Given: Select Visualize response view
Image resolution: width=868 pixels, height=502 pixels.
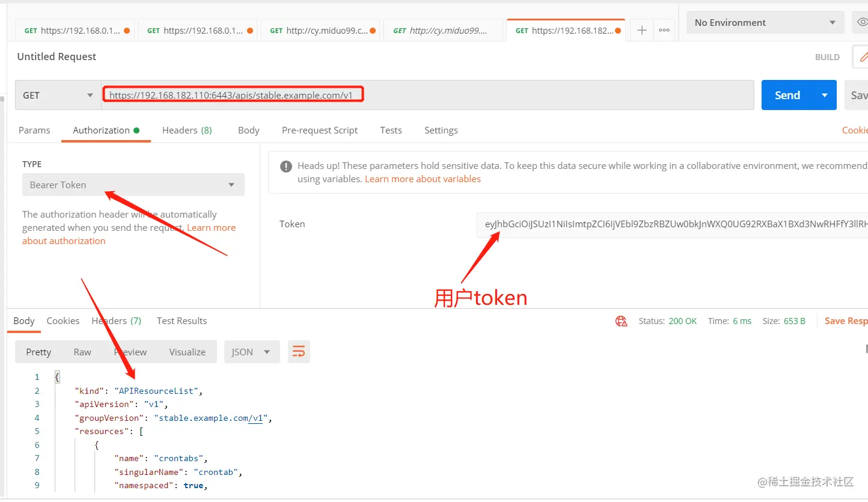Looking at the screenshot, I should tap(187, 352).
